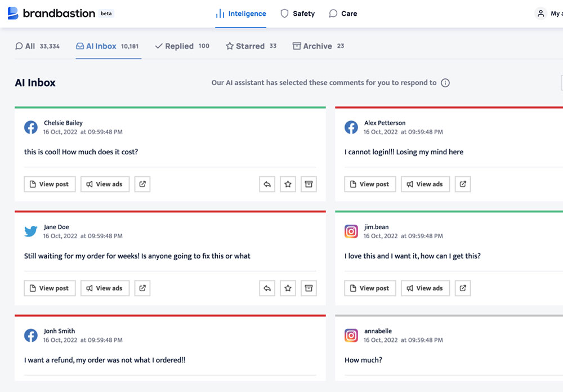Click comment text 'this is cool! How much does it cost?'
The width and height of the screenshot is (563, 392).
[81, 152]
